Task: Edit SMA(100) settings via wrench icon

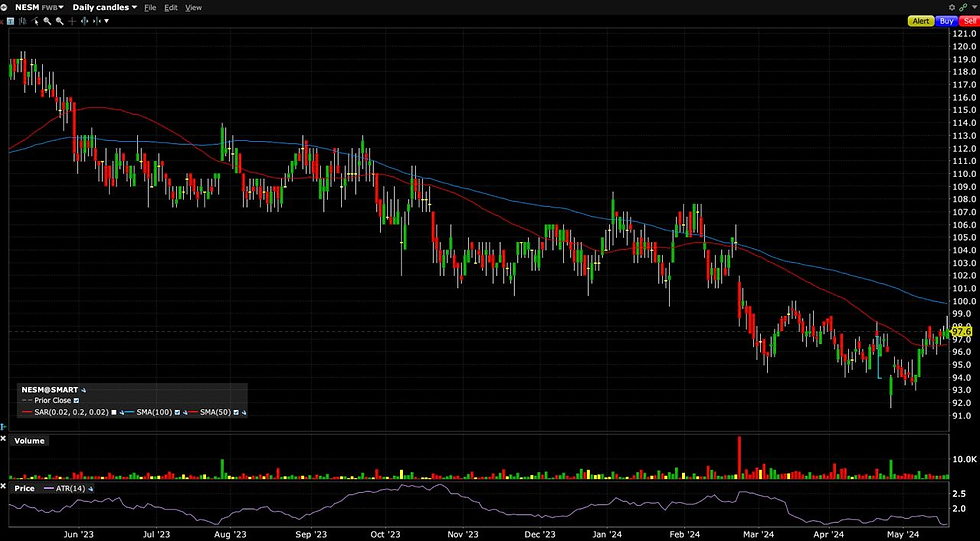Action: pos(185,412)
